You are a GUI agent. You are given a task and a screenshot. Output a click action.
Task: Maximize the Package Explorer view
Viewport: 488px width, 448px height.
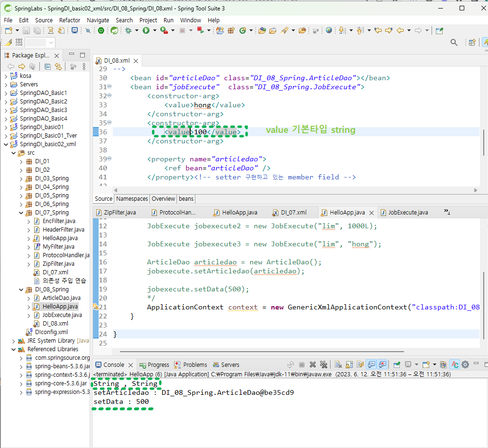(83, 55)
